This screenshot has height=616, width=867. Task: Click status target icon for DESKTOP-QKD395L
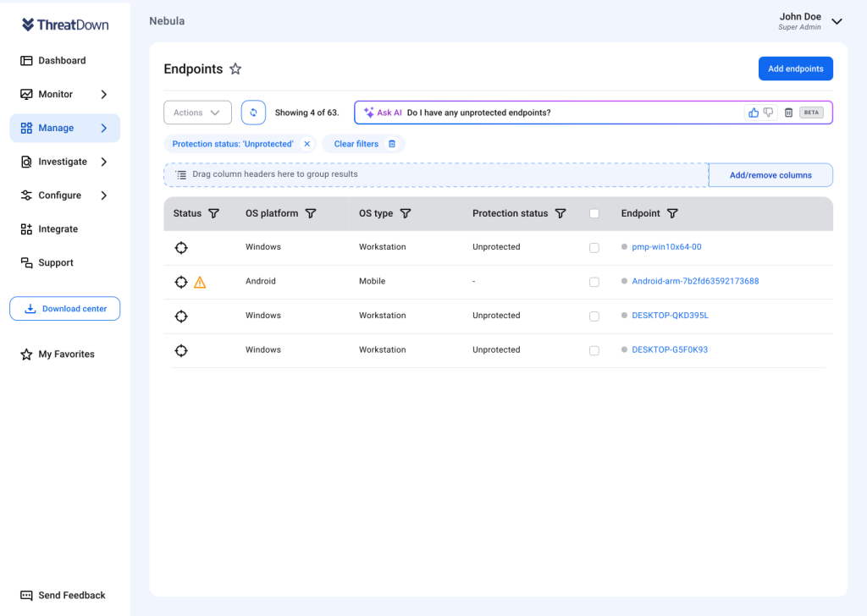tap(181, 316)
